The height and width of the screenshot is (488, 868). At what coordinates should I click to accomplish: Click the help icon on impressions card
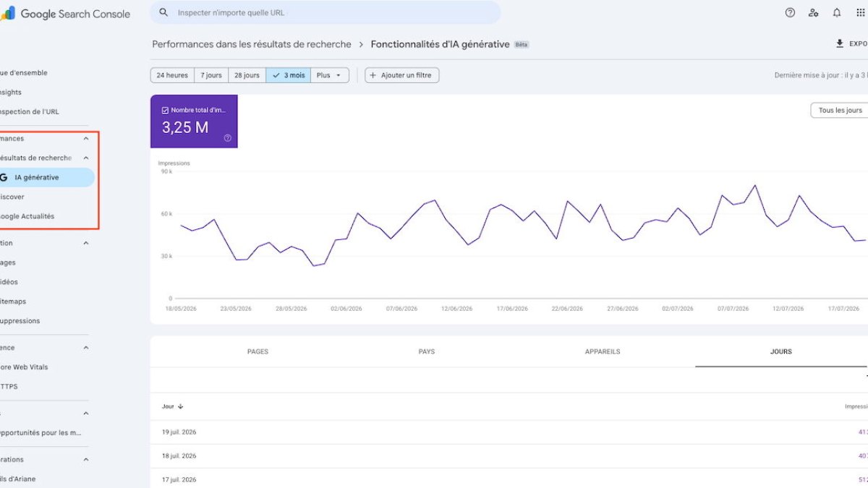coord(227,138)
